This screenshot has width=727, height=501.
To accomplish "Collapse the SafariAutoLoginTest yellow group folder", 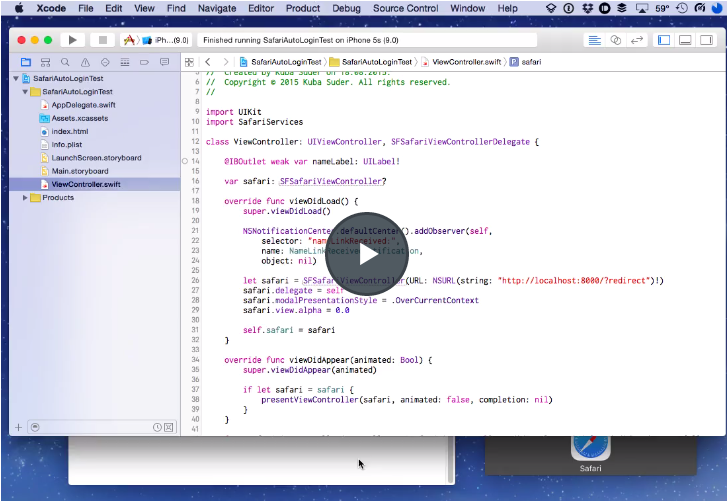I will (x=25, y=92).
